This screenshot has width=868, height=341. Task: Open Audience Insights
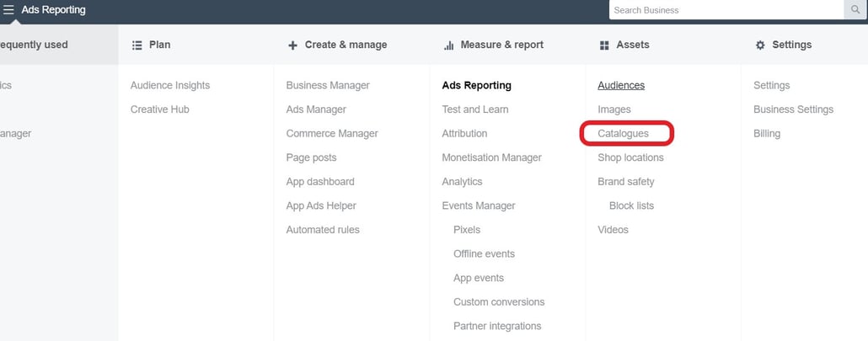click(170, 85)
